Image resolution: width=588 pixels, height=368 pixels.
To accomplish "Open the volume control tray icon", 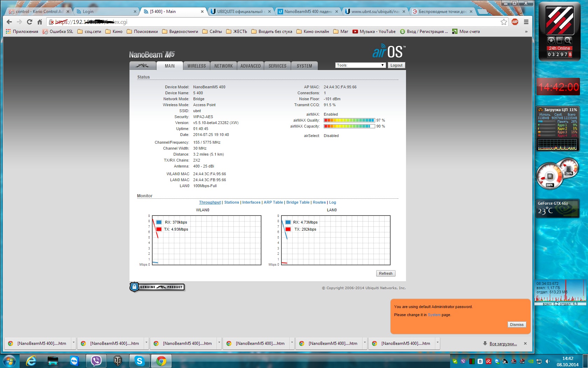I will (548, 361).
